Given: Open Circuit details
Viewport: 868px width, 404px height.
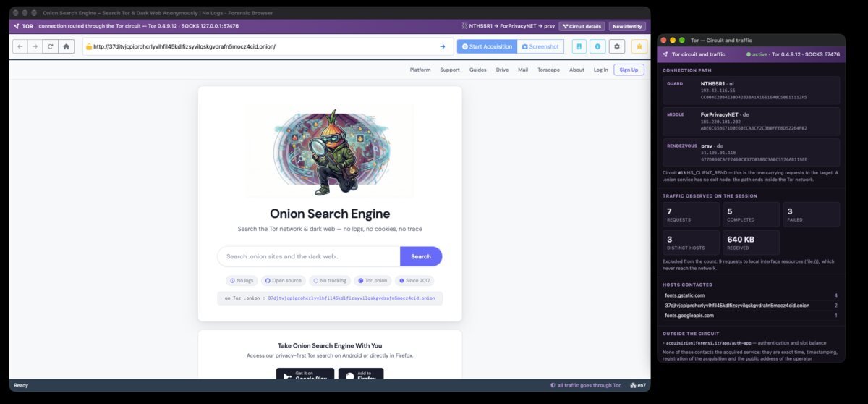Looking at the screenshot, I should pos(582,26).
